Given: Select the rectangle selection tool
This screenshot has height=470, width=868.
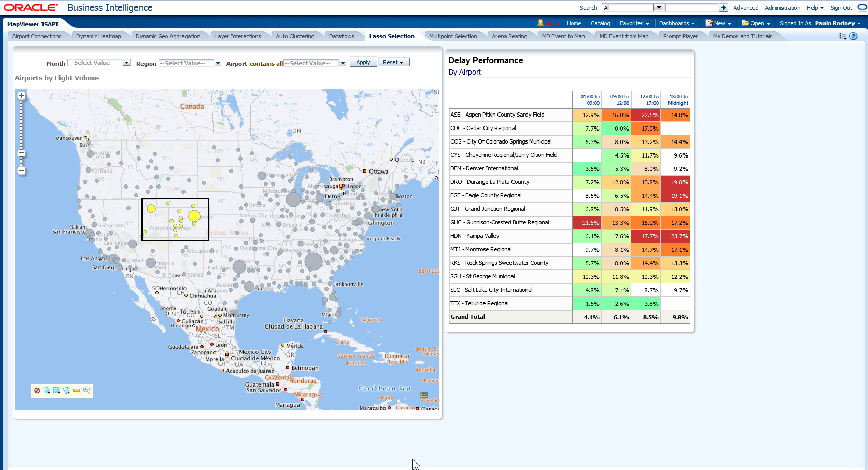Looking at the screenshot, I should point(57,391).
